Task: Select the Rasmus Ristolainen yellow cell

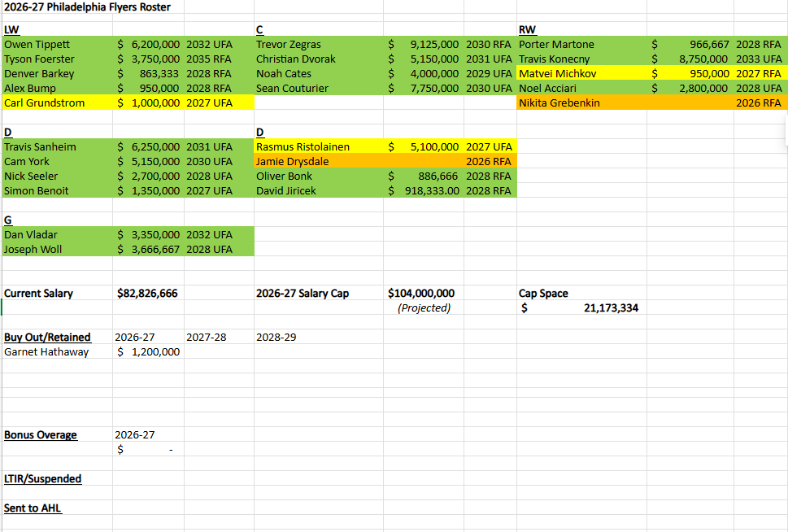Action: tap(319, 146)
